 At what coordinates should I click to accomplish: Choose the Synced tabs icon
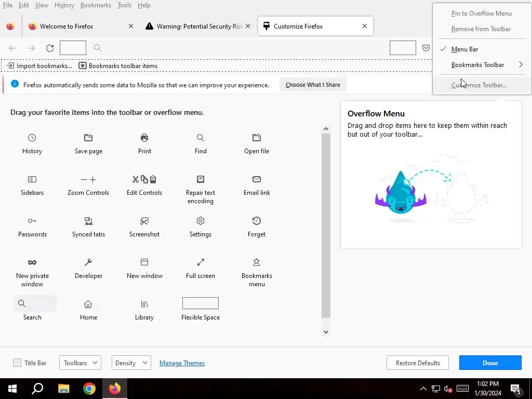pos(88,221)
